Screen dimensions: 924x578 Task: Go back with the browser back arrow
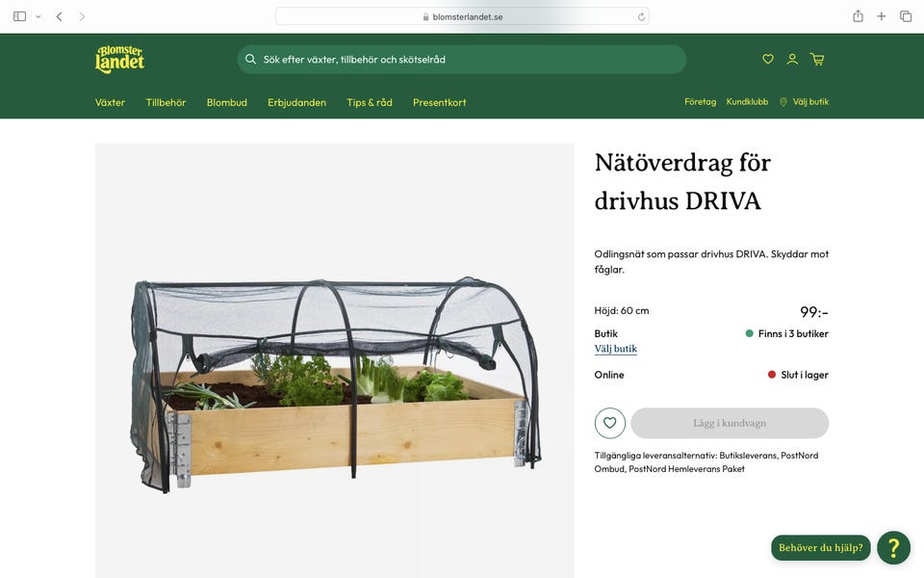[x=59, y=16]
